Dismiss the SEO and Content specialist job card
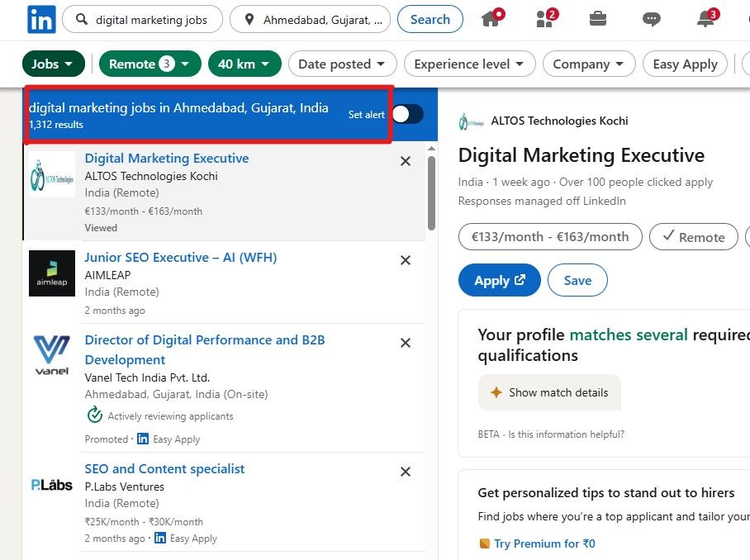 tap(406, 472)
